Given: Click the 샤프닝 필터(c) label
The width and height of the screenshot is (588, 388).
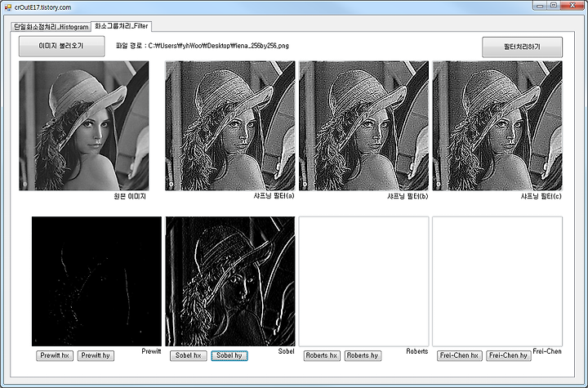Looking at the screenshot, I should click(541, 196).
